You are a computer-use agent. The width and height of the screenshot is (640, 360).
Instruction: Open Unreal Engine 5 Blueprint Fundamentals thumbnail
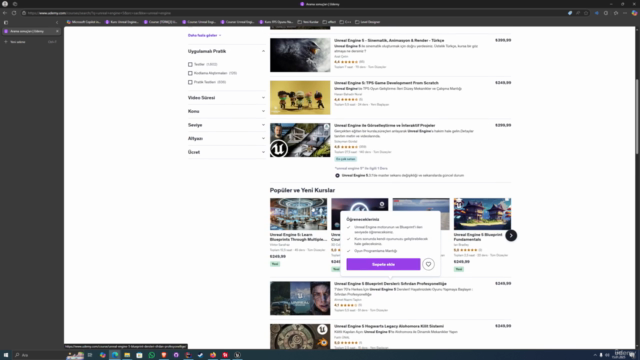(x=482, y=214)
